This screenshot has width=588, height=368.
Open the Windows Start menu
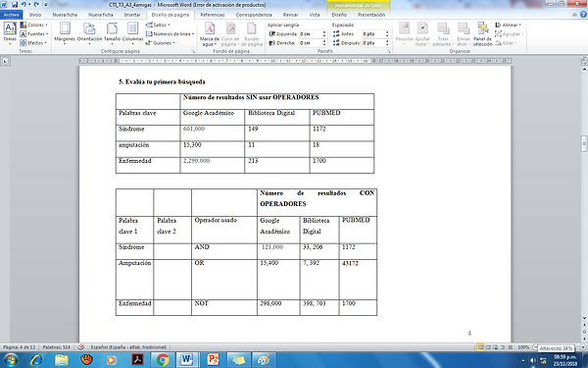tap(10, 360)
